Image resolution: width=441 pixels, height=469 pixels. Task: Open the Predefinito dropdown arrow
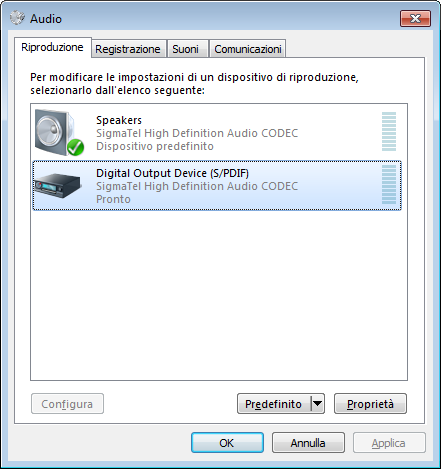point(318,404)
